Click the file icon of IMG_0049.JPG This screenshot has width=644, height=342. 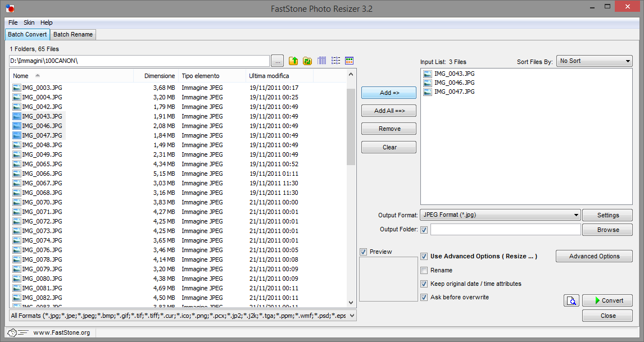[17, 154]
